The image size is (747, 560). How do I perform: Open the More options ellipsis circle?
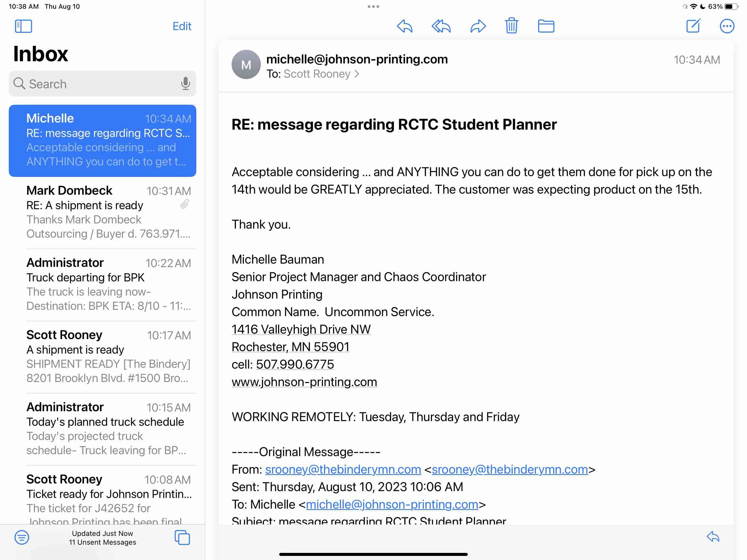727,26
